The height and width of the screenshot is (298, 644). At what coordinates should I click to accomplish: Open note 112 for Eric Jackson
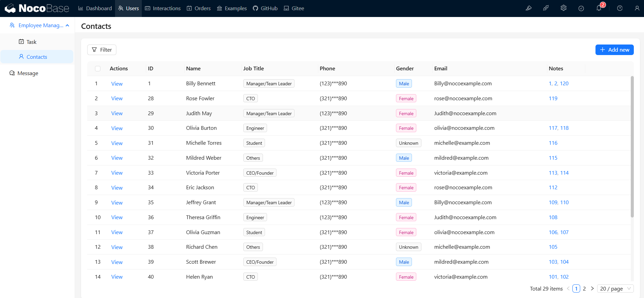click(x=553, y=188)
